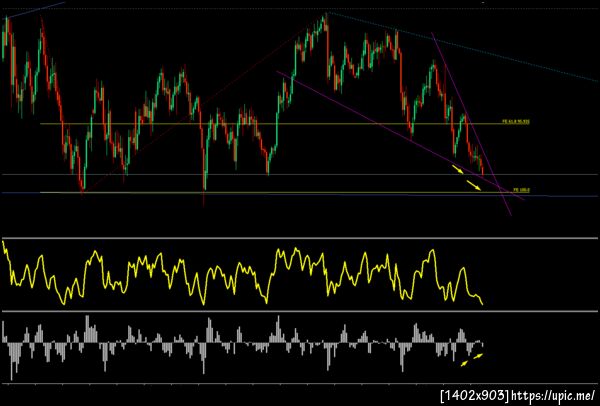Select the FE 100.0 Fibonacci level label

point(522,189)
